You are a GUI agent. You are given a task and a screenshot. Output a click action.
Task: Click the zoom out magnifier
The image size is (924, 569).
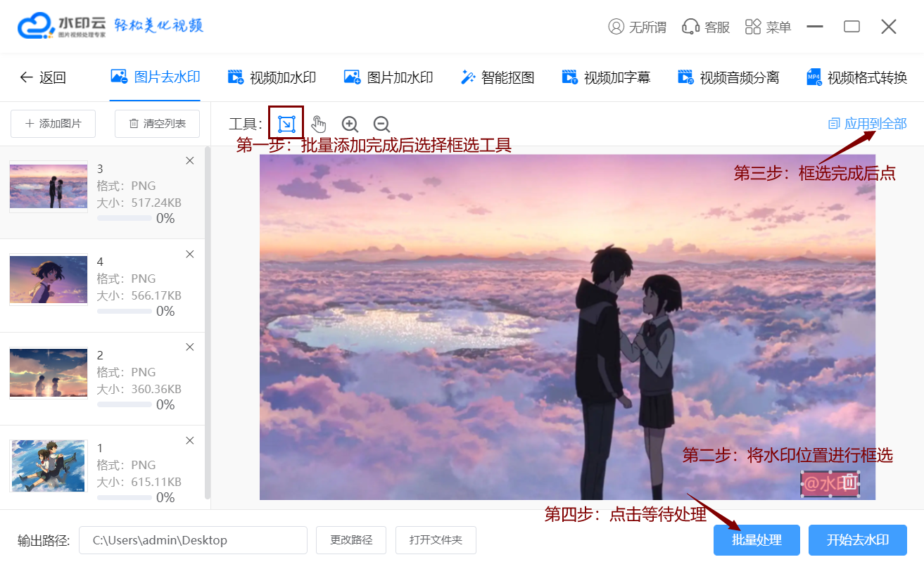tap(381, 124)
